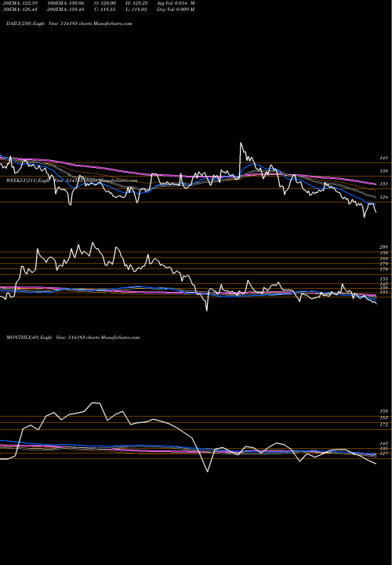This screenshot has height=565, width=392.
Task: Click the 208 price label on weekly chart
Action: (383, 247)
